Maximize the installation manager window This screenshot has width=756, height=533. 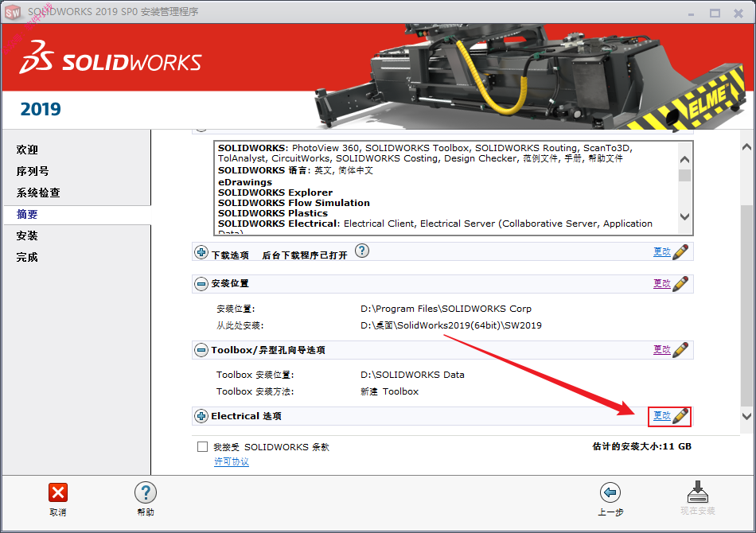(715, 14)
